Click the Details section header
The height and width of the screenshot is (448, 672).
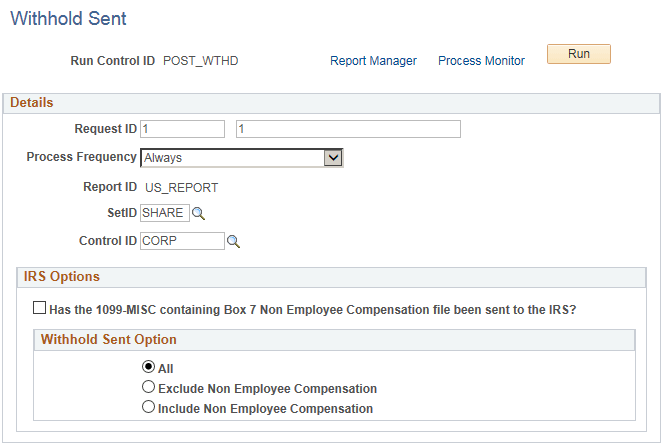[34, 102]
